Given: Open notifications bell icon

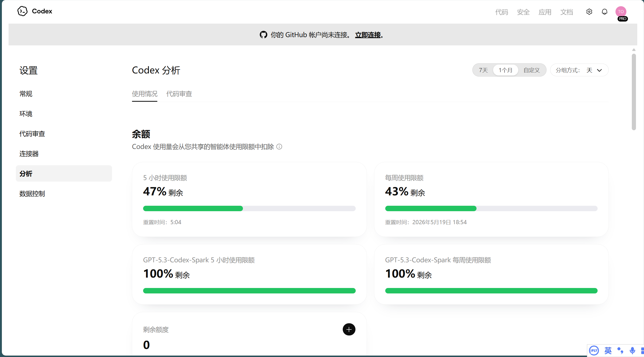Looking at the screenshot, I should tap(604, 12).
